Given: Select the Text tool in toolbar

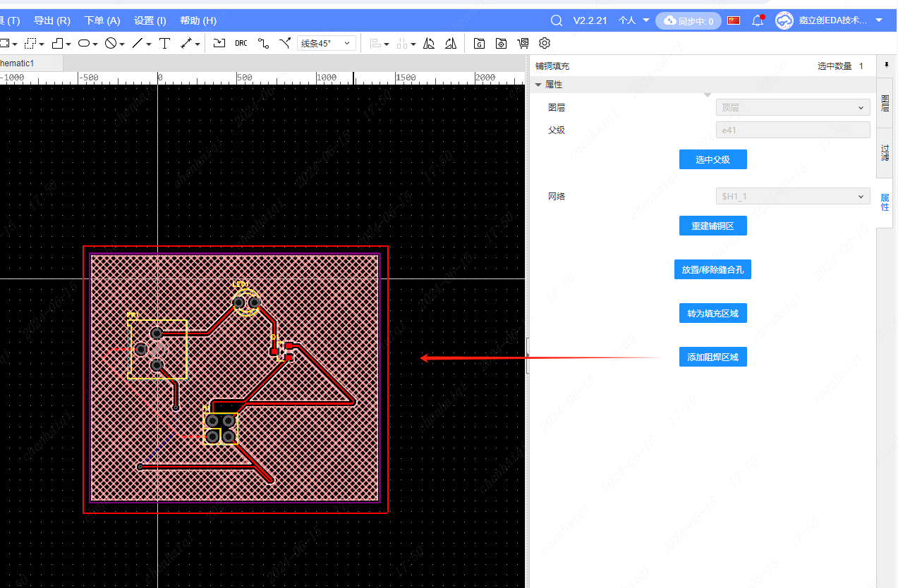Looking at the screenshot, I should [x=164, y=44].
